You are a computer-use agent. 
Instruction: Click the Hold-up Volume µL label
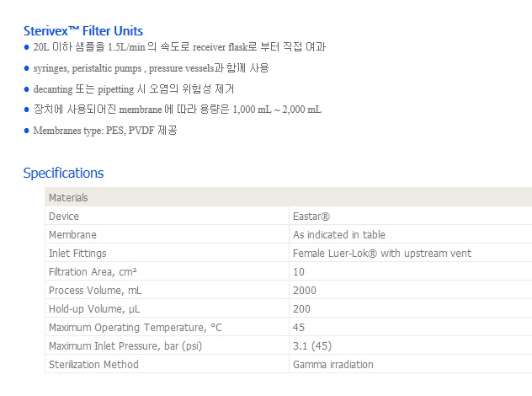point(94,309)
